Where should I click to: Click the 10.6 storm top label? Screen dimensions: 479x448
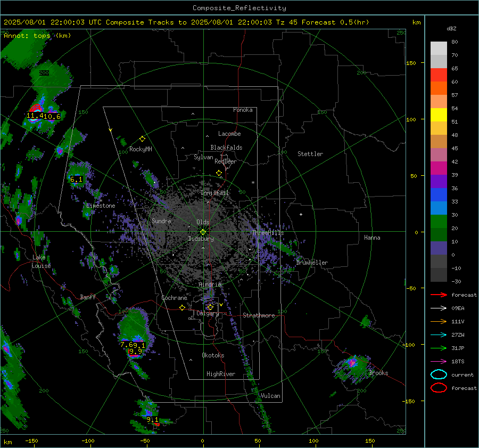pyautogui.click(x=52, y=117)
